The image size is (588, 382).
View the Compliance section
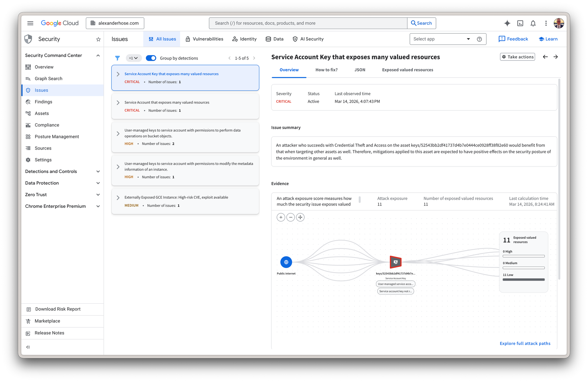tap(47, 125)
